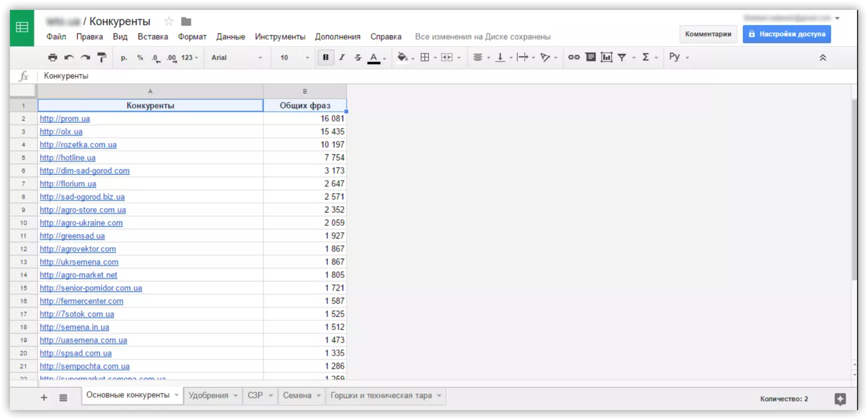Open the 123 number format dropdown
This screenshot has width=868, height=420.
(x=190, y=57)
